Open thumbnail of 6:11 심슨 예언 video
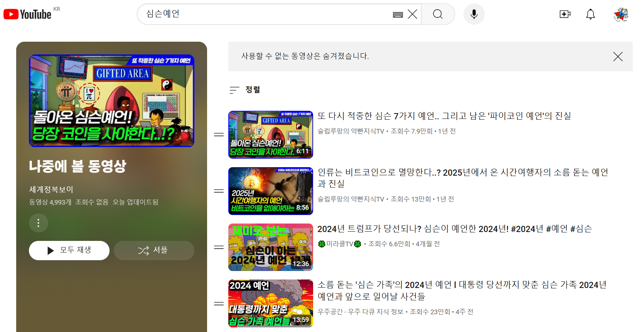This screenshot has width=644, height=332. pyautogui.click(x=271, y=135)
